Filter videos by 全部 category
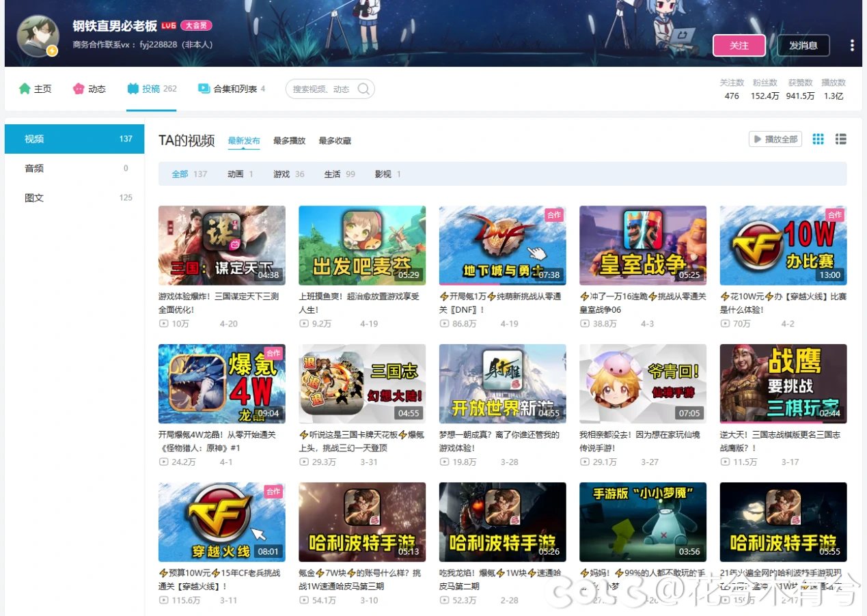The width and height of the screenshot is (867, 616). (x=189, y=174)
